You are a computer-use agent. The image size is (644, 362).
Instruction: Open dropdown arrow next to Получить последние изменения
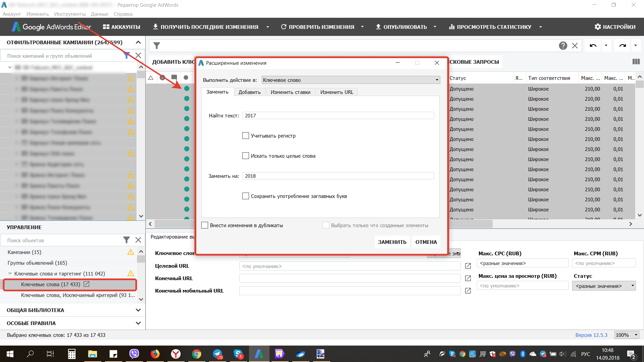268,27
